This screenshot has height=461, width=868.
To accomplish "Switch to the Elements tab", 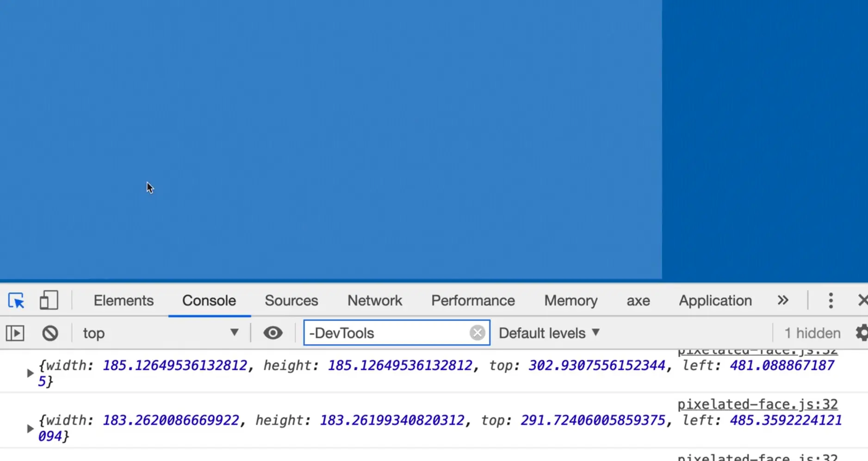I will 124,301.
